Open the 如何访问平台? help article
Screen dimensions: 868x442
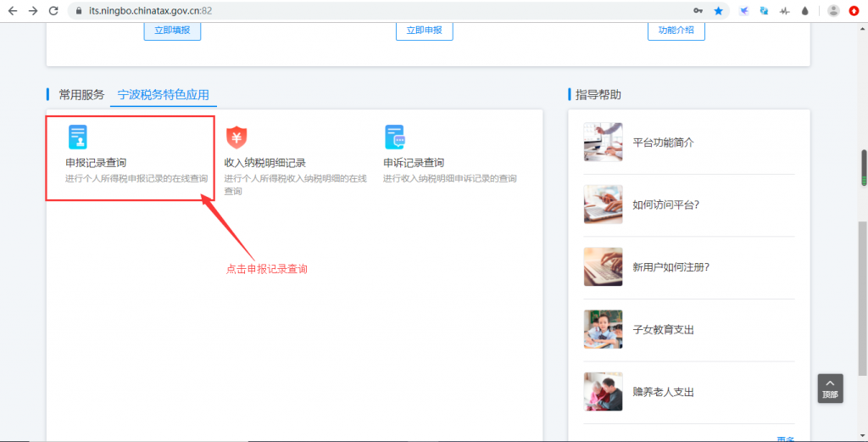pos(666,204)
